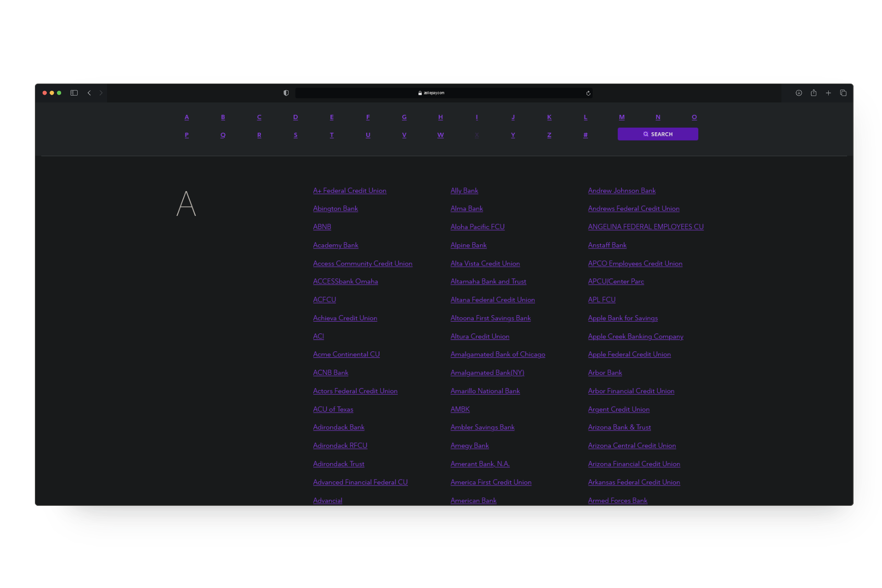Screen dimensions: 882x588
Task: Go back using browser back arrow
Action: coord(89,93)
